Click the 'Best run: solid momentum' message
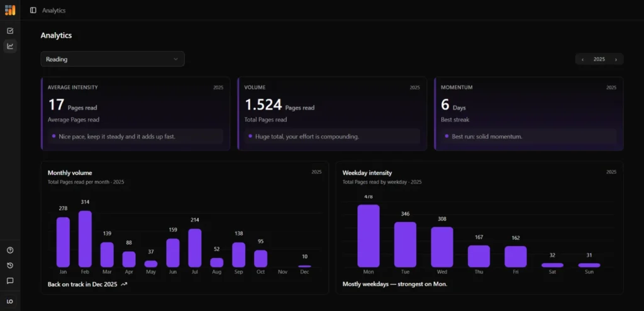Viewport: 644px width, 311px height. [528, 136]
